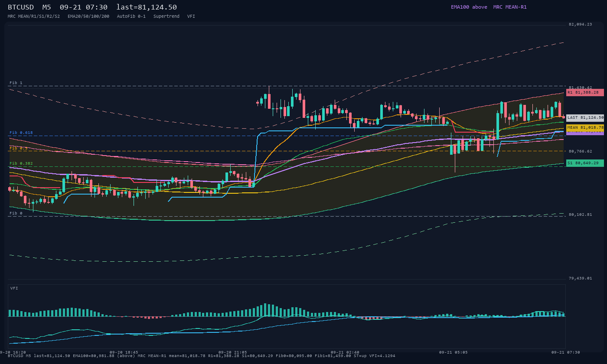Viewport: 607px width, 364px height.
Task: Click the 82,094.23 price axis label
Action: pyautogui.click(x=580, y=24)
